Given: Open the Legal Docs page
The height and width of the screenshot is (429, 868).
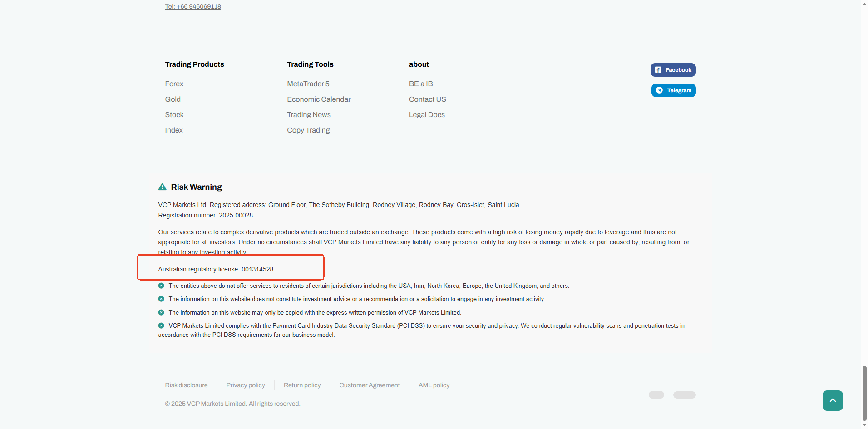Looking at the screenshot, I should (x=427, y=115).
